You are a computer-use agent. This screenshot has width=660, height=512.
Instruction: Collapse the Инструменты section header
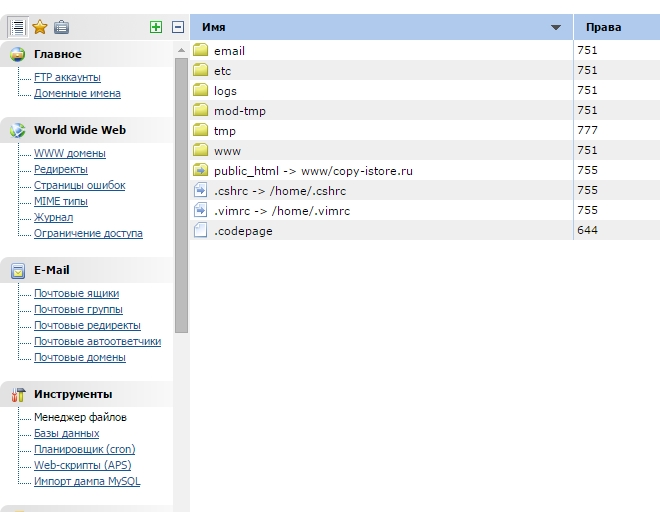tap(86, 394)
